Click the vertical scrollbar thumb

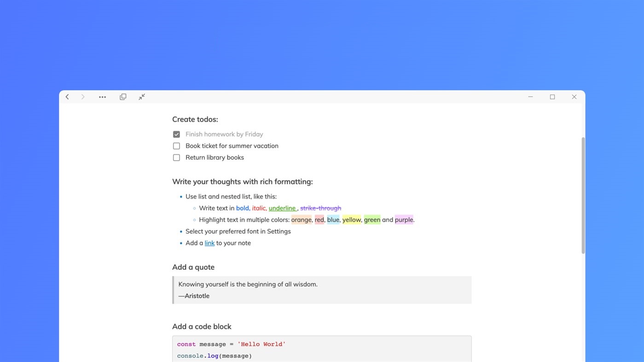(583, 195)
